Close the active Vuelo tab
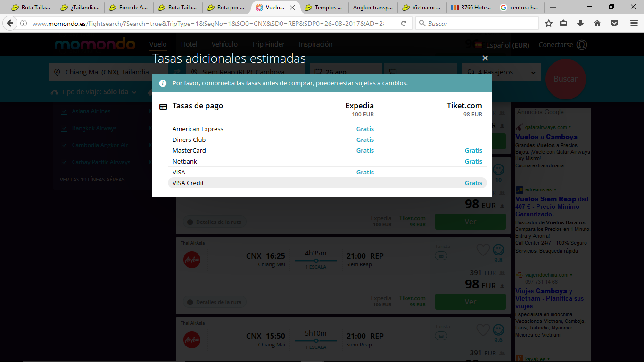Image resolution: width=644 pixels, height=362 pixels. point(292,8)
